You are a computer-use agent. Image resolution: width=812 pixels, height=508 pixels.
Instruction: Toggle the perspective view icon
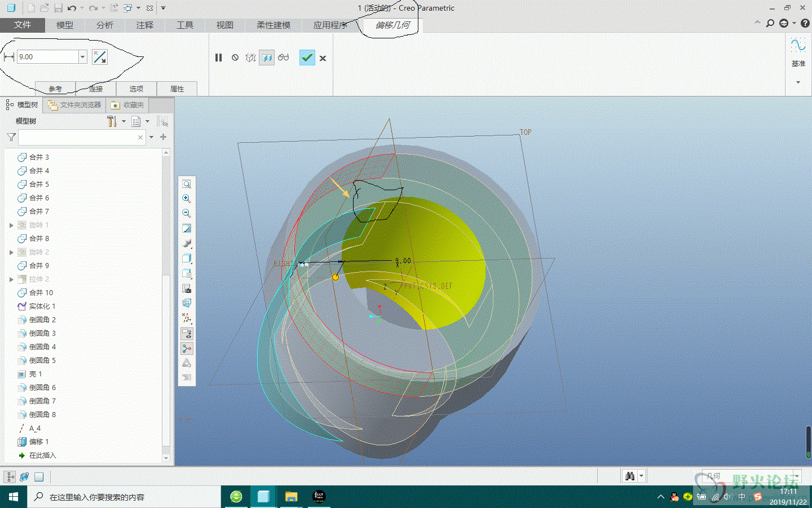187,303
